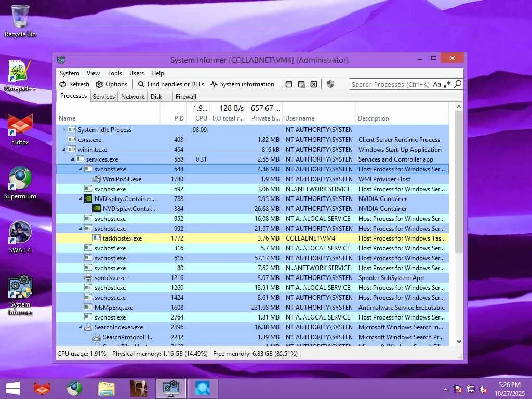Click the SearchIndexer.exe icon
This screenshot has height=399, width=532.
click(x=88, y=327)
